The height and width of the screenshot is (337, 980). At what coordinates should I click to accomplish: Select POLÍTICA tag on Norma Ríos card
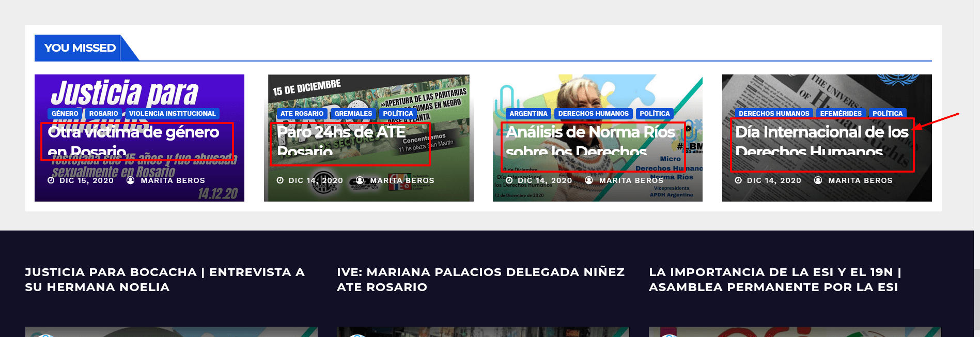(655, 114)
